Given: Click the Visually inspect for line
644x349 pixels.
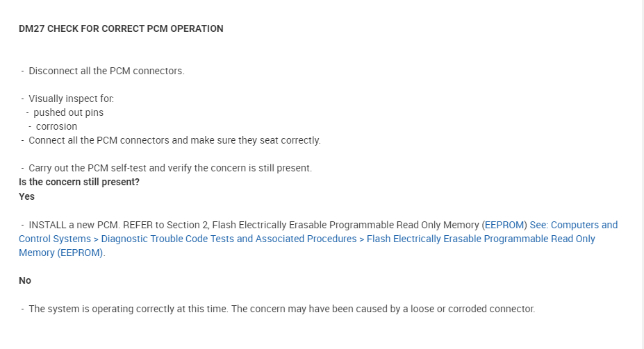Looking at the screenshot, I should click(x=71, y=99).
